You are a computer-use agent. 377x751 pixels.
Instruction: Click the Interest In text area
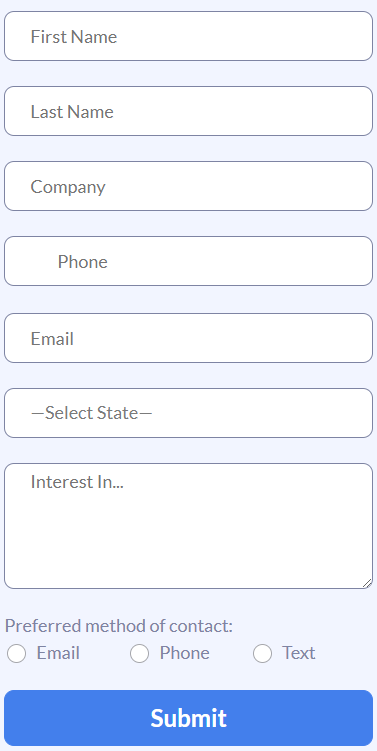[188, 526]
